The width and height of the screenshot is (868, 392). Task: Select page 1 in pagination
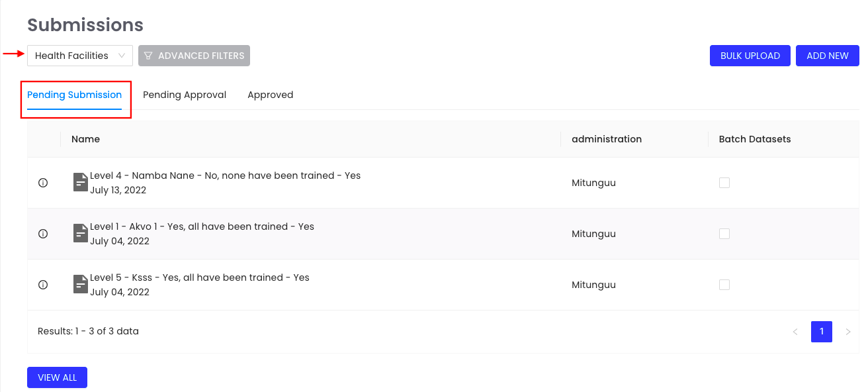coord(822,332)
